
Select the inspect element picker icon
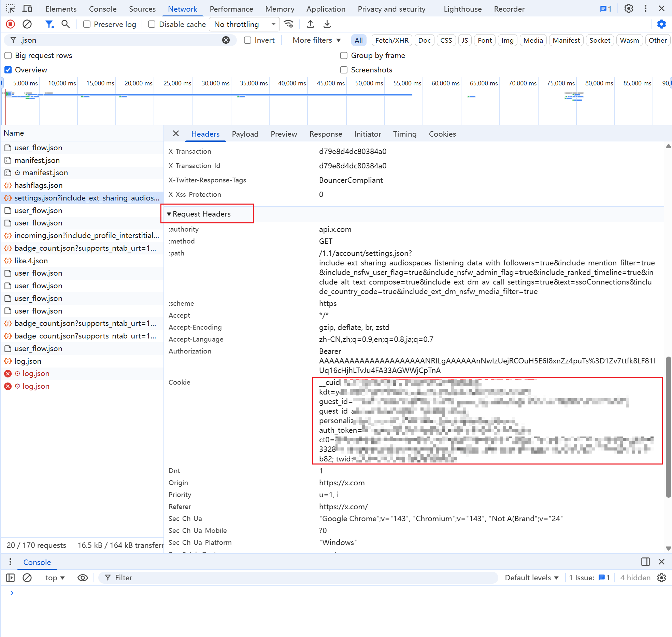pyautogui.click(x=10, y=9)
